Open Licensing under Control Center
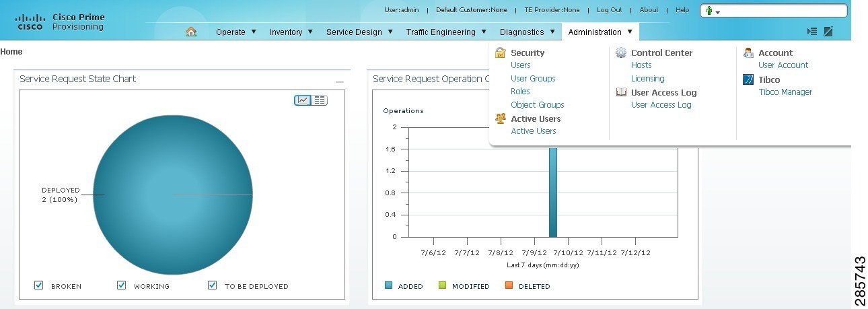Viewport: 868px width, 309px height. 647,78
